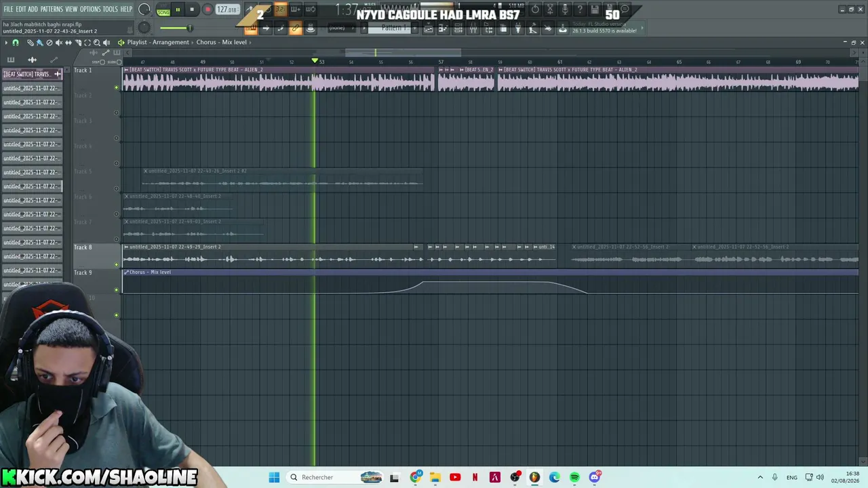Open Netflix from the taskbar
Viewport: 868px width, 488px height.
475,477
